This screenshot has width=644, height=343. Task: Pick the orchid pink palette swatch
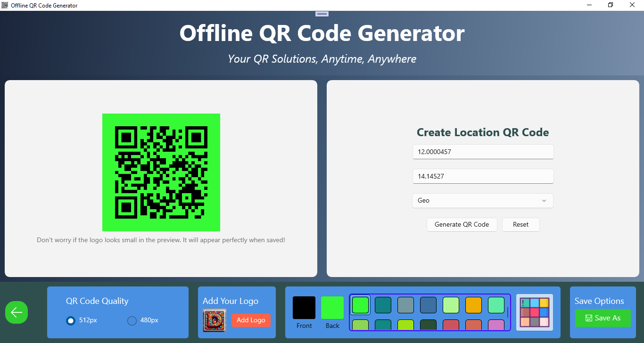496,325
